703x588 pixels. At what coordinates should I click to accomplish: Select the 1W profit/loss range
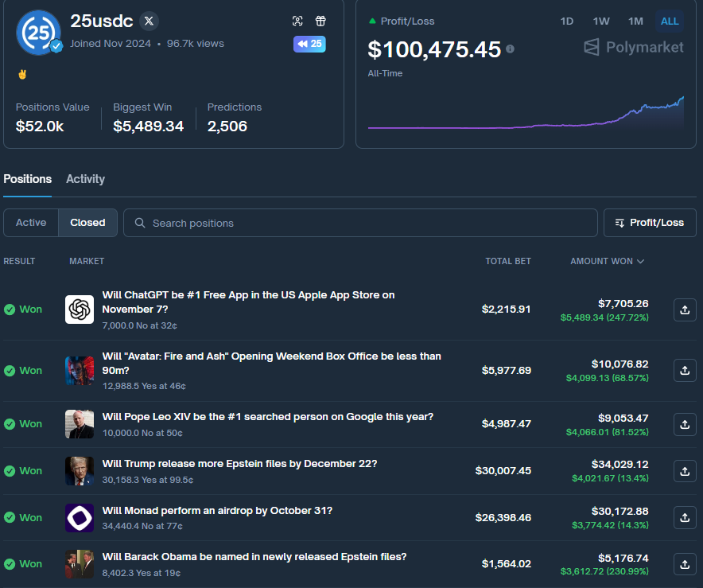click(600, 21)
